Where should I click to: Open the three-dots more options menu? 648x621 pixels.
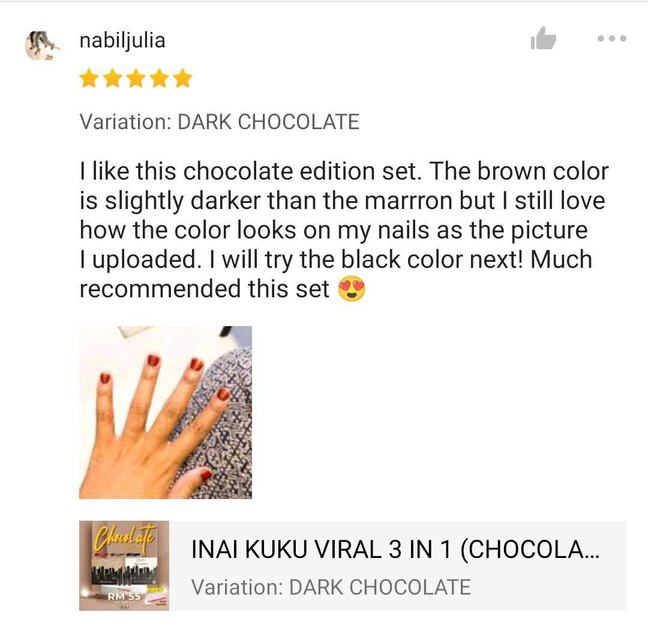point(612,38)
